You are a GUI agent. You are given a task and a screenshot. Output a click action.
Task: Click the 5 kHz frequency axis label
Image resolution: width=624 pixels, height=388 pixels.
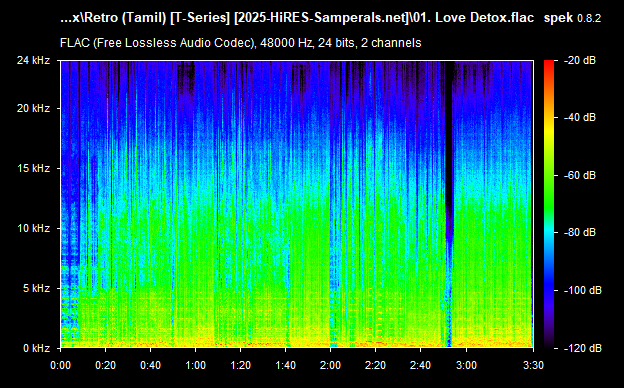point(36,288)
